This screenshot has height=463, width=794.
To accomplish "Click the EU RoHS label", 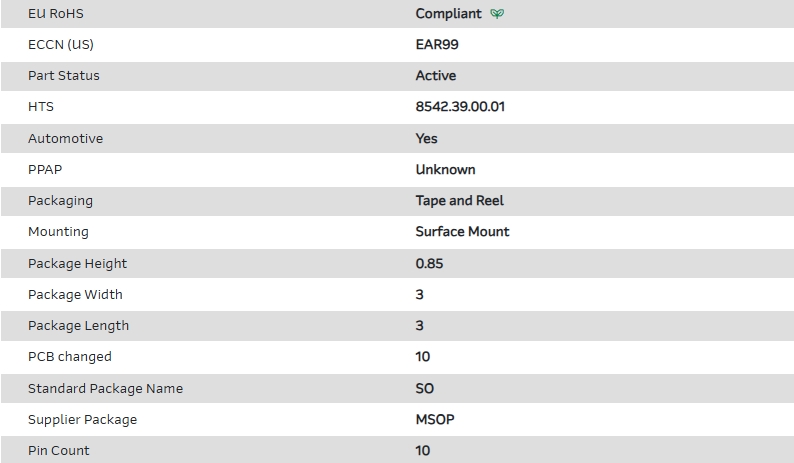I will coord(55,14).
